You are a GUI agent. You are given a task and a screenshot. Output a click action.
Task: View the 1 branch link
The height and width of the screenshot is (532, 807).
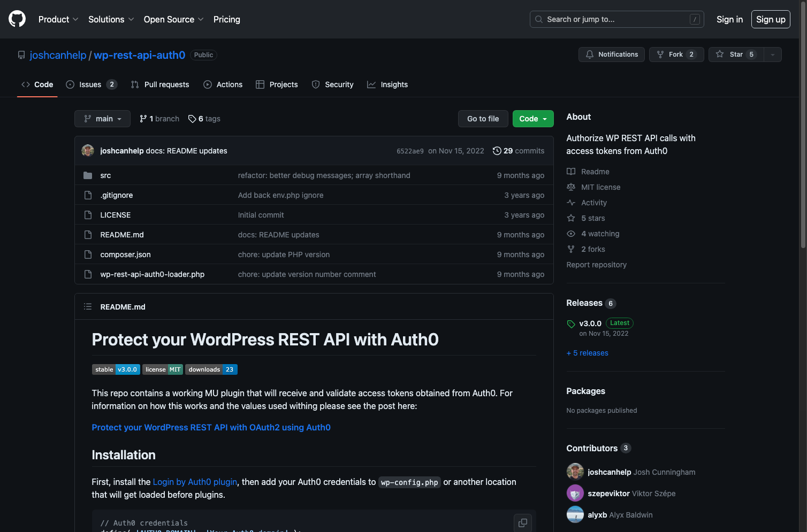click(159, 119)
